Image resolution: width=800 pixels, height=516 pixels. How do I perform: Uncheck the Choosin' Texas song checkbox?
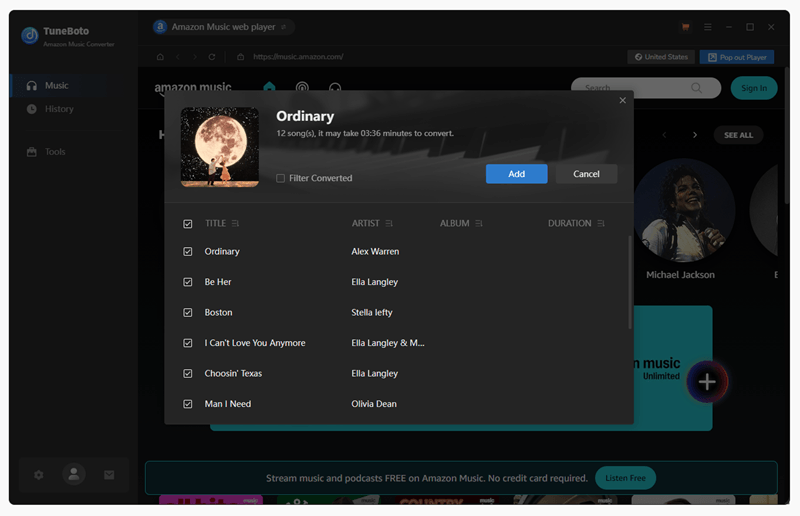click(188, 374)
